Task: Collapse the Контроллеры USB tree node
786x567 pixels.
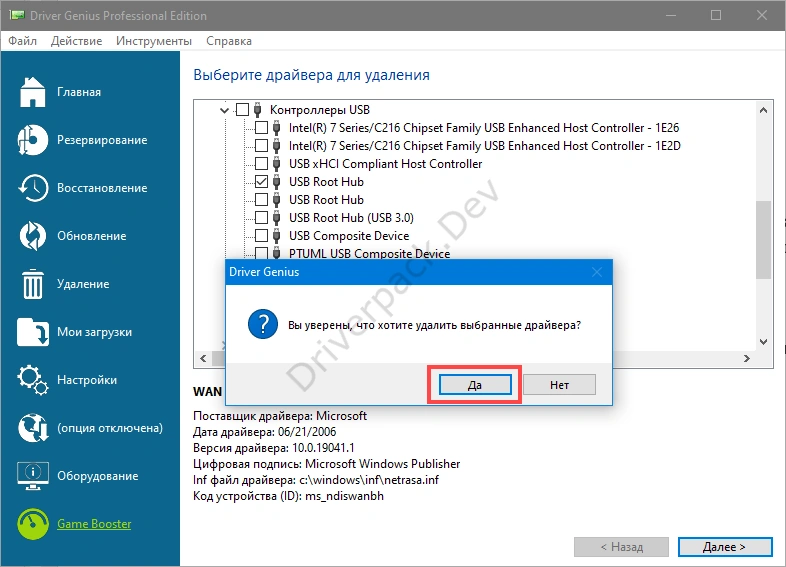Action: click(225, 110)
